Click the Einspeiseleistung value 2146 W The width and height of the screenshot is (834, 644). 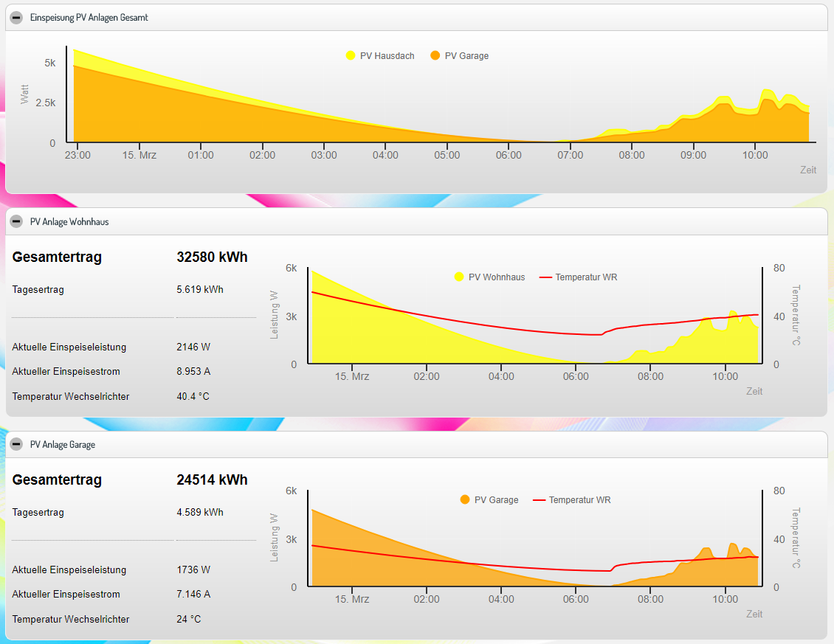pyautogui.click(x=193, y=347)
